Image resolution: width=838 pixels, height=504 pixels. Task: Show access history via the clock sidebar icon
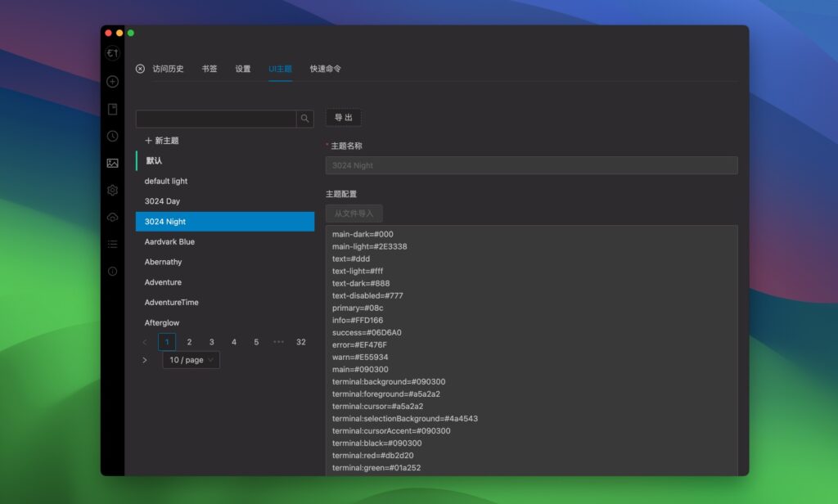[x=112, y=136]
